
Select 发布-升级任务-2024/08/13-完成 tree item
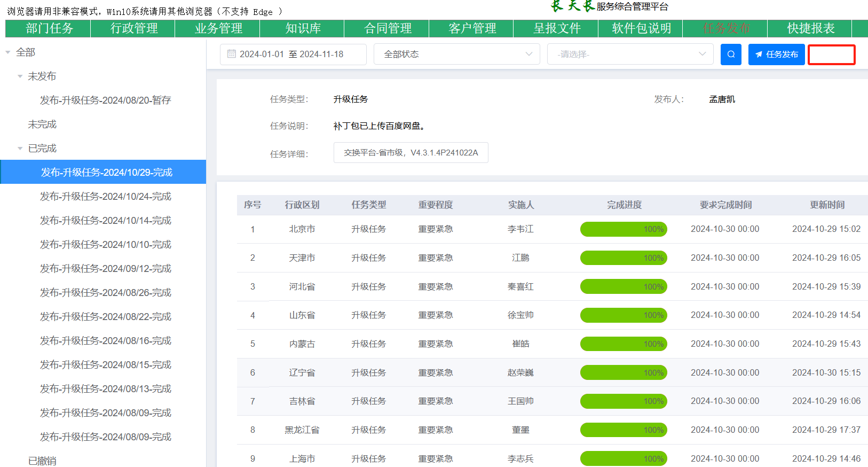pyautogui.click(x=105, y=389)
